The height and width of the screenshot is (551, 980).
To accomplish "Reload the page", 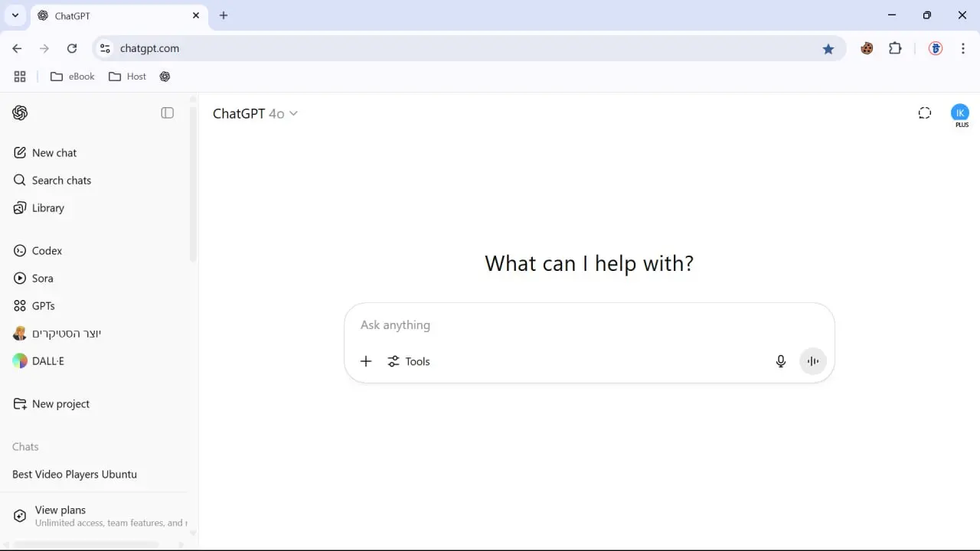I will [72, 48].
